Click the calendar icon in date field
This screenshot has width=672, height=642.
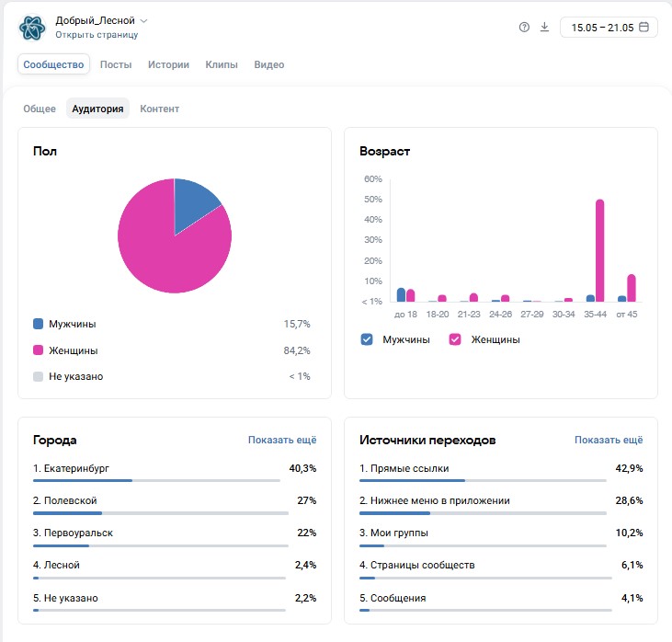coord(644,27)
